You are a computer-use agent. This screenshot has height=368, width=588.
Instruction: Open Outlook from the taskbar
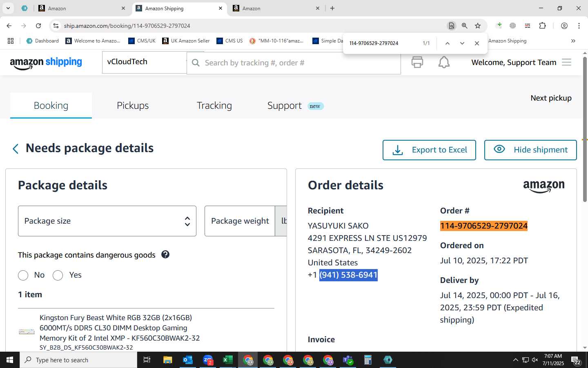(x=187, y=360)
